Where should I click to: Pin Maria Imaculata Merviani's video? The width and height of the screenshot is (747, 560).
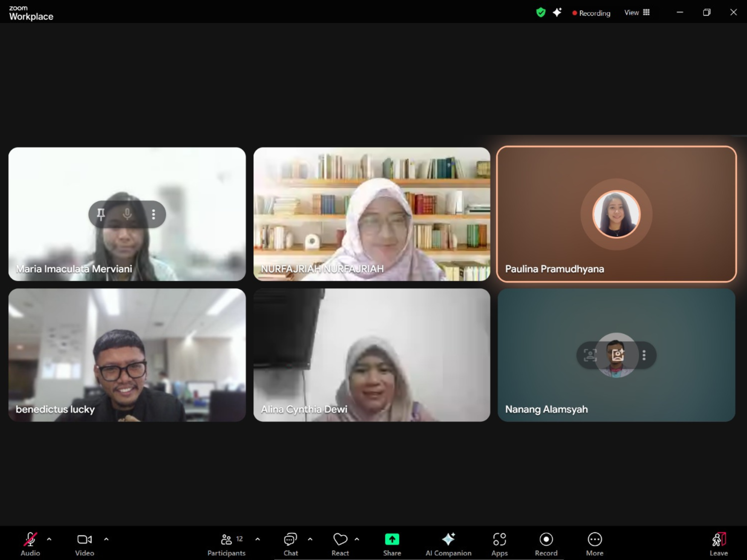coord(101,214)
